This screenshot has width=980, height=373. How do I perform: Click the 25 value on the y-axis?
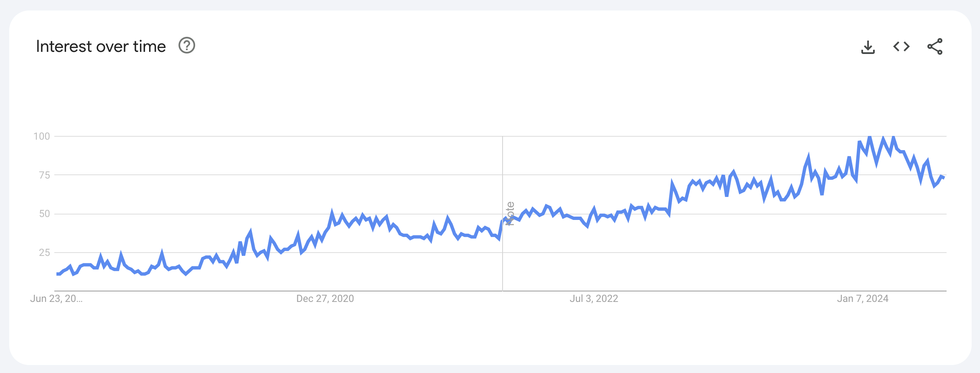pyautogui.click(x=44, y=253)
